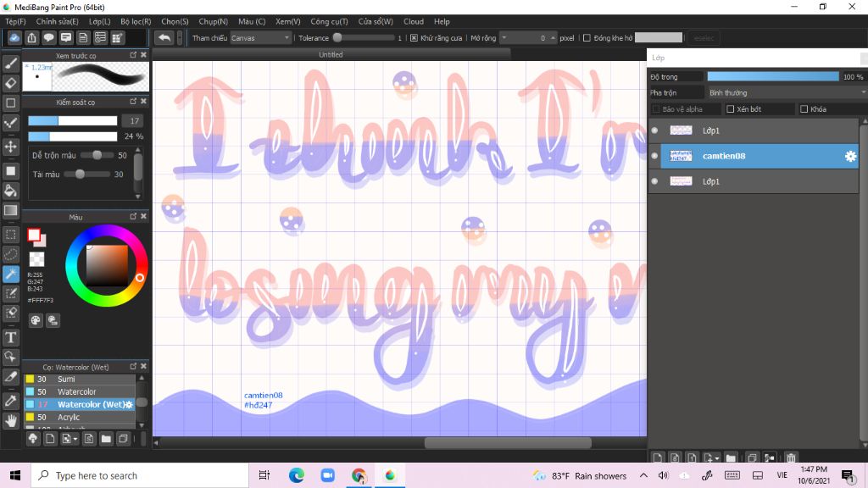Click the add brush from cloud icon
The height and width of the screenshot is (488, 868).
33,439
